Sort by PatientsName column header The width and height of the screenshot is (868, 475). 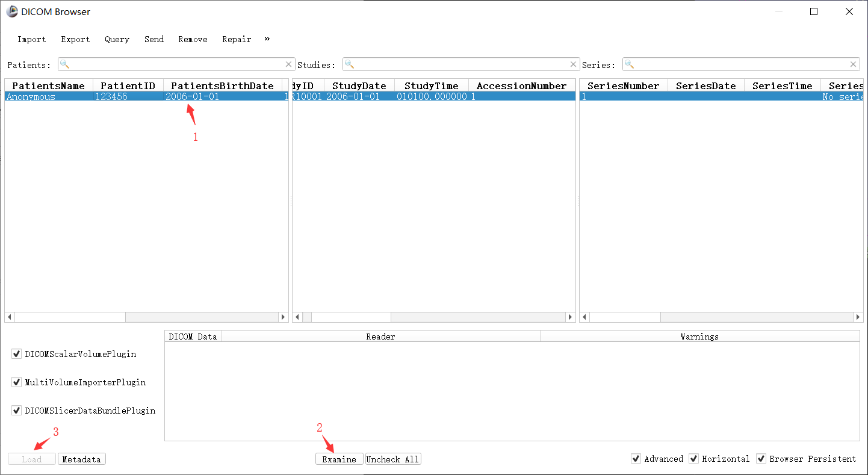(49, 85)
